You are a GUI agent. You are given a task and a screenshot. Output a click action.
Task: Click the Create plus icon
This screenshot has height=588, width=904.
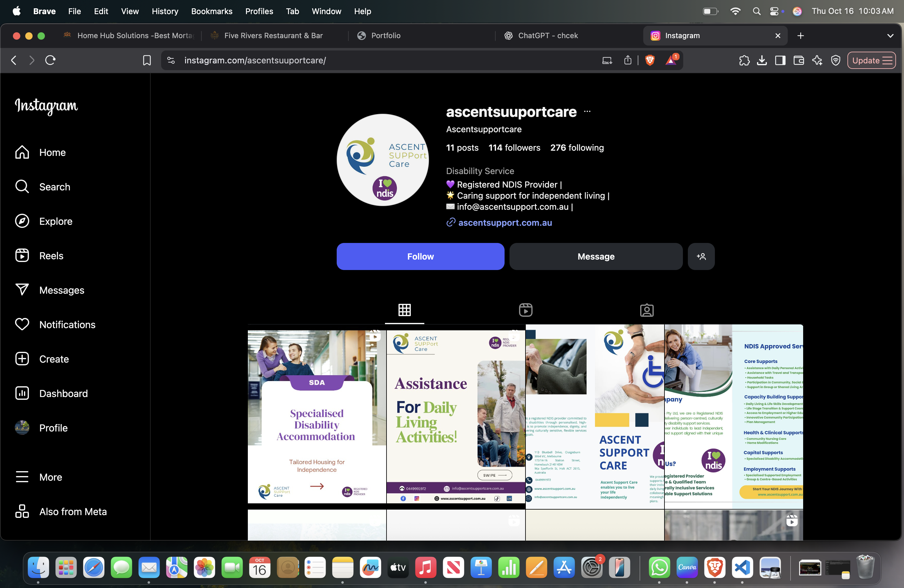click(x=22, y=359)
